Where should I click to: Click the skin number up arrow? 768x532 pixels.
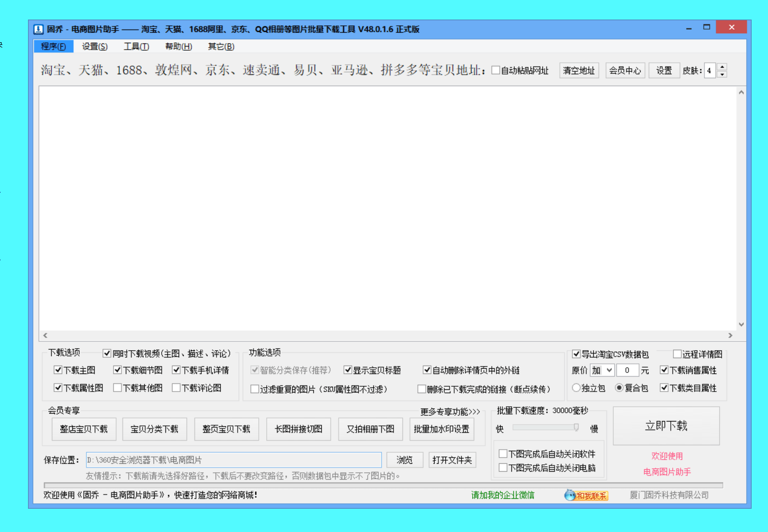point(722,67)
